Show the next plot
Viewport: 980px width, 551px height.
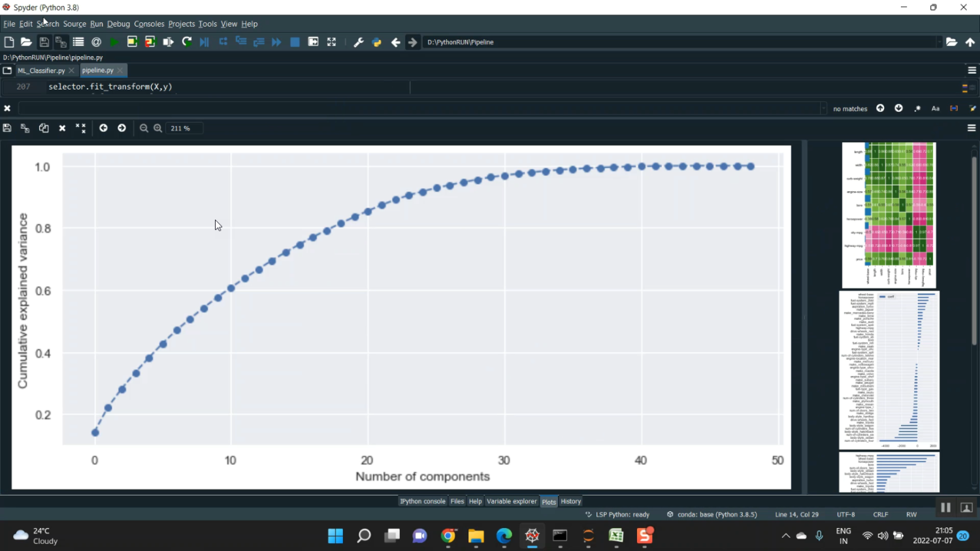(x=122, y=128)
